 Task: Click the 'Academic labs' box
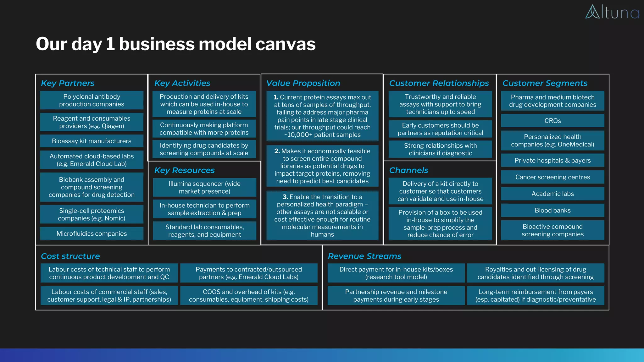coord(552,194)
